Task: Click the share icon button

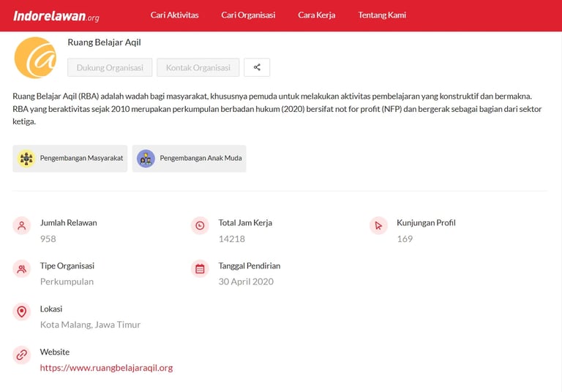Action: click(257, 67)
